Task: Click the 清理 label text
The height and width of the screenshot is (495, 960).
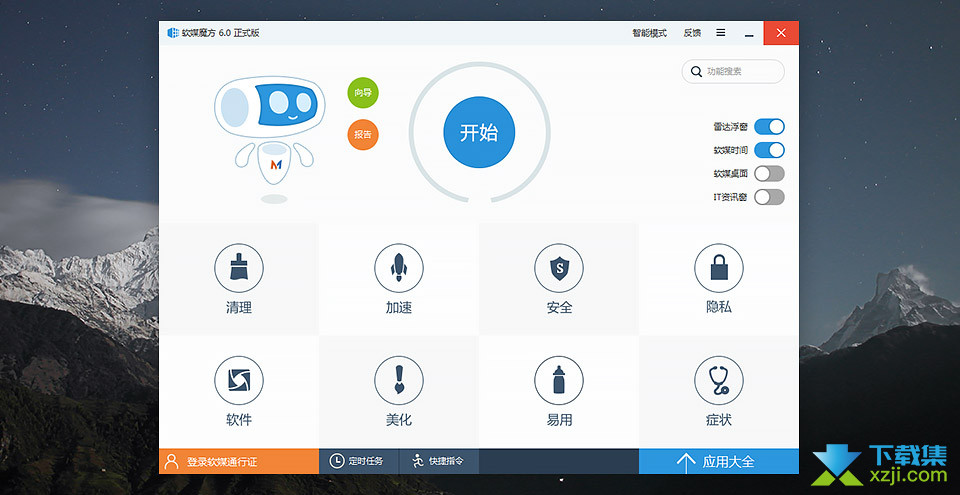Action: (239, 308)
